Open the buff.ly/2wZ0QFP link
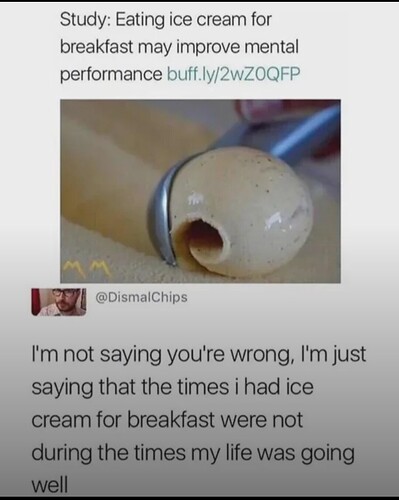 click(233, 74)
